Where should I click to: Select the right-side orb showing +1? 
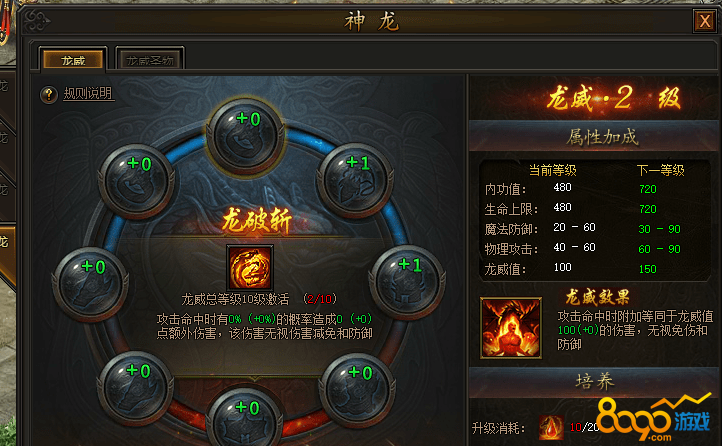[x=408, y=282]
